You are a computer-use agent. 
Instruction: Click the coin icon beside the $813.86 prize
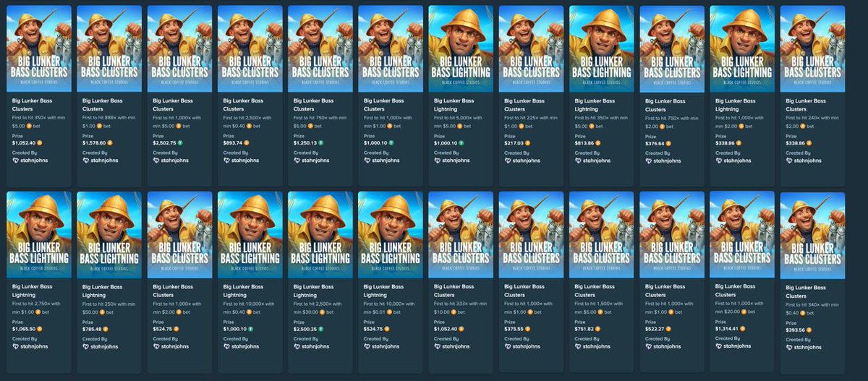(x=598, y=142)
